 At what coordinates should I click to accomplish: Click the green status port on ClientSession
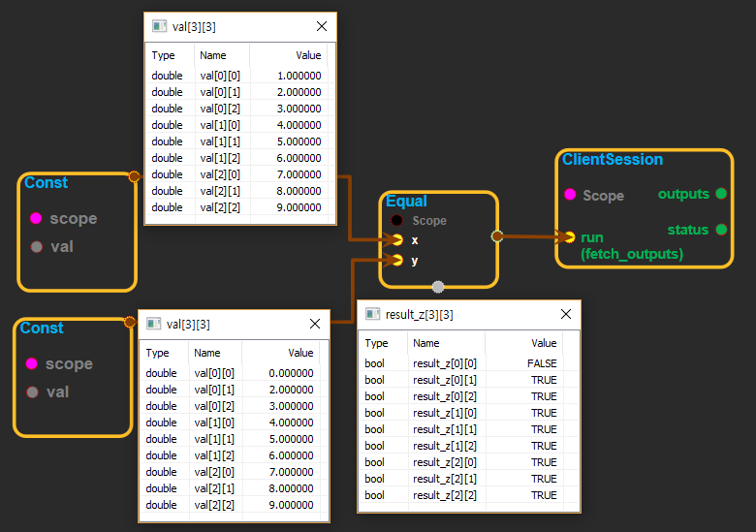click(721, 230)
